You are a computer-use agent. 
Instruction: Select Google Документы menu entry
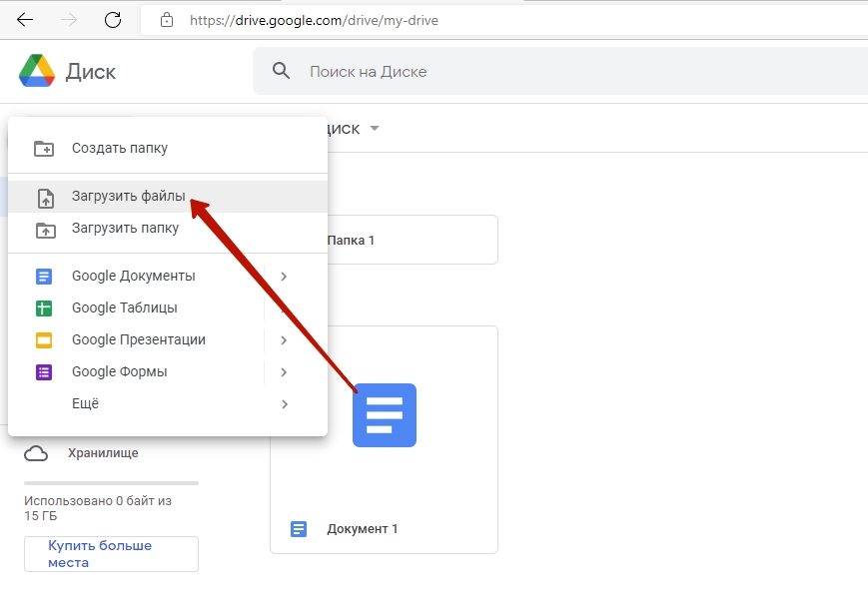point(168,277)
